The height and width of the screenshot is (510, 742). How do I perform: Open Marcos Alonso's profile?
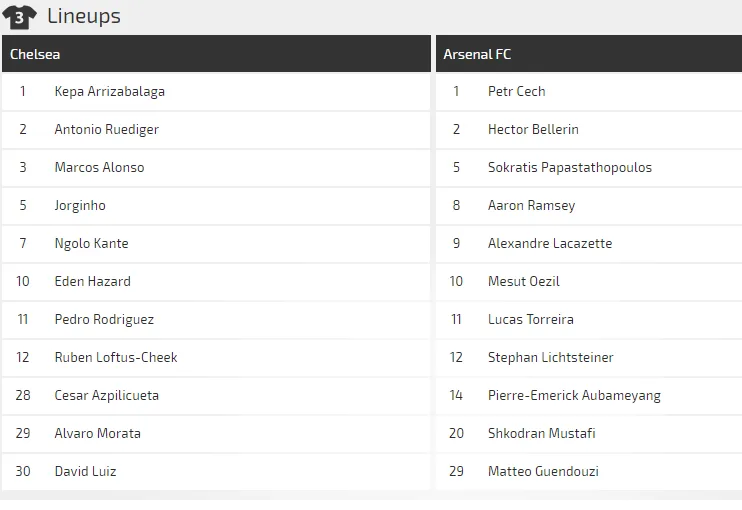99,168
